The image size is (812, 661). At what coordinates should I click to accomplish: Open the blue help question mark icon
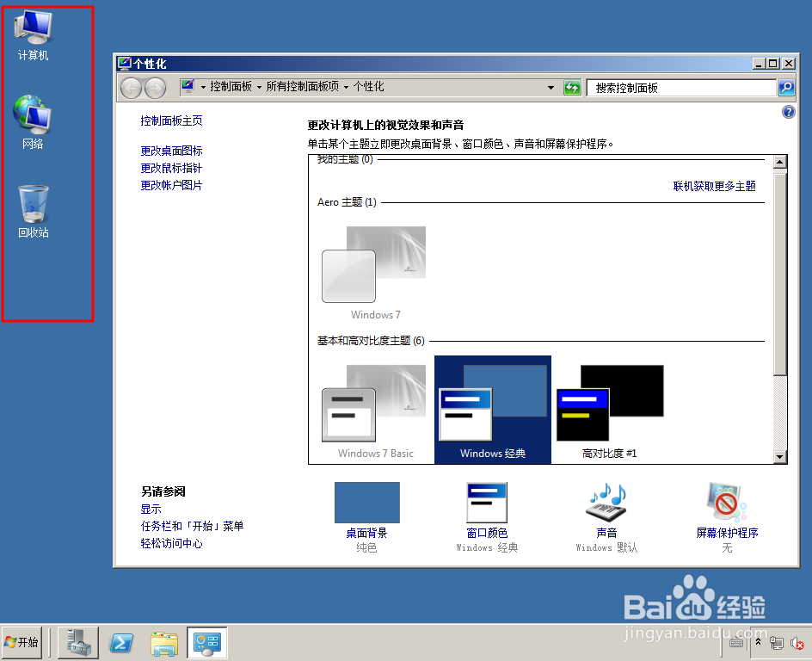tap(788, 112)
